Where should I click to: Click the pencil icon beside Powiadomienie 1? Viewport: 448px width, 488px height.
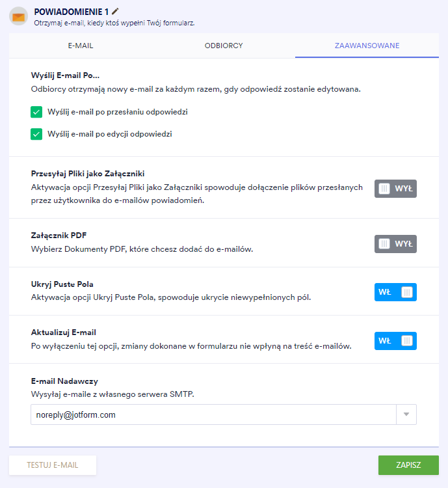tap(116, 11)
